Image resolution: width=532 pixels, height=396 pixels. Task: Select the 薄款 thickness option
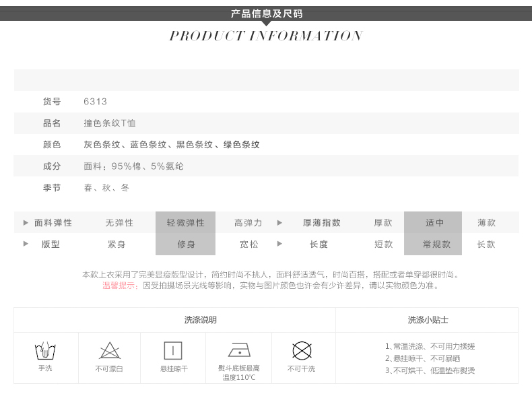486,223
